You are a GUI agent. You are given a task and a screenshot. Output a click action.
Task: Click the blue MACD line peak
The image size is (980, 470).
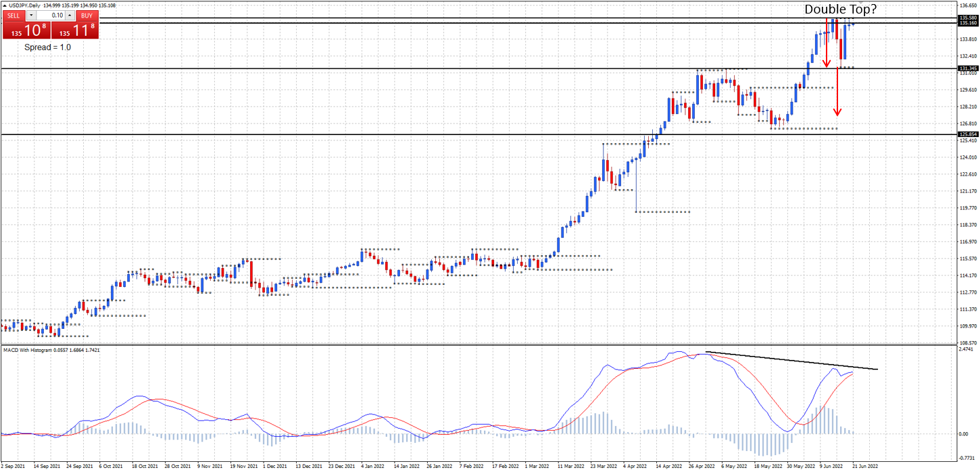pyautogui.click(x=677, y=352)
